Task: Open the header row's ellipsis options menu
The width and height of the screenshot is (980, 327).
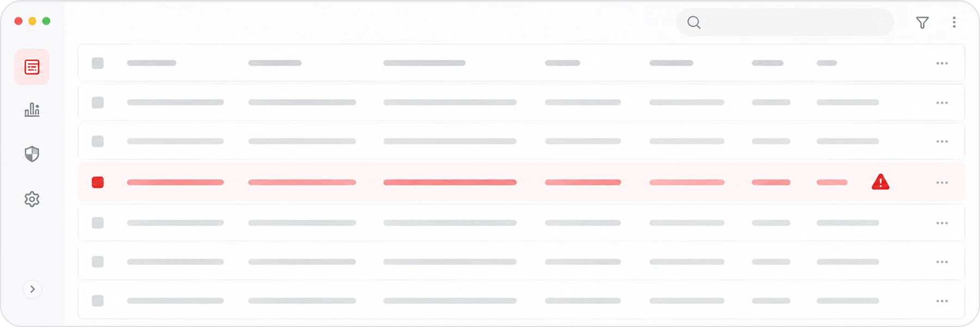Action: click(x=942, y=63)
